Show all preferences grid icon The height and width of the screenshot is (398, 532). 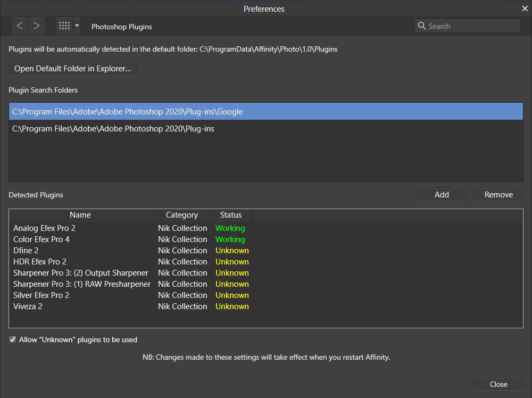pyautogui.click(x=64, y=26)
